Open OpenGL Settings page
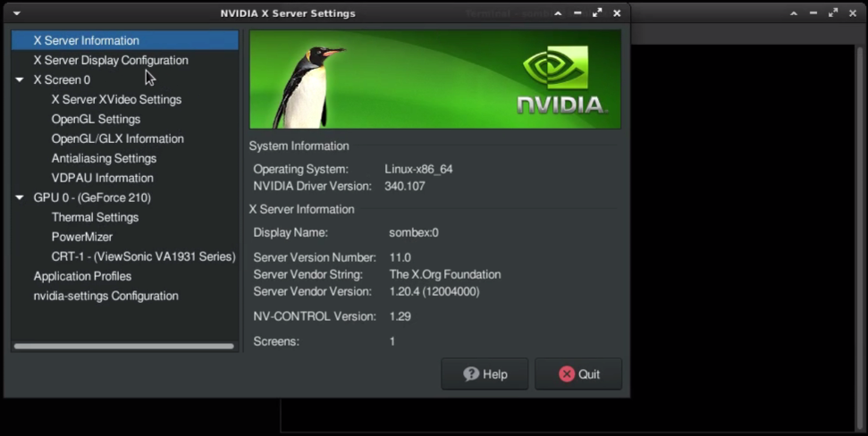868x436 pixels. pos(96,119)
